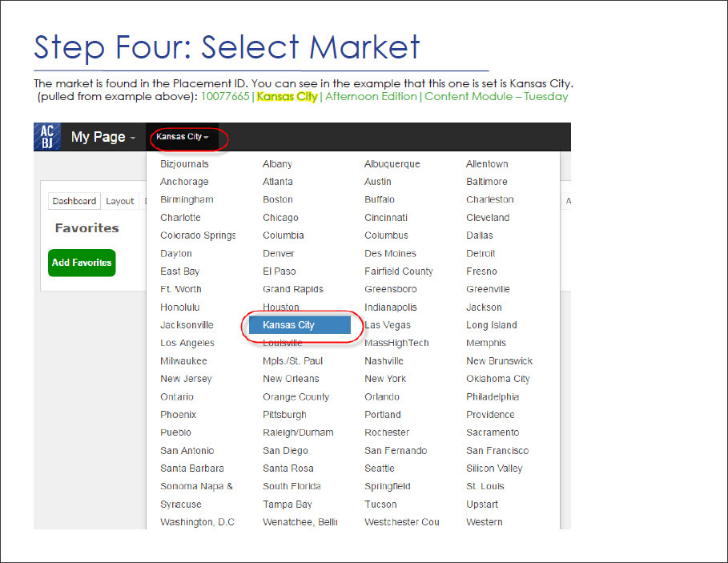Open the My Page dropdown

(x=103, y=137)
